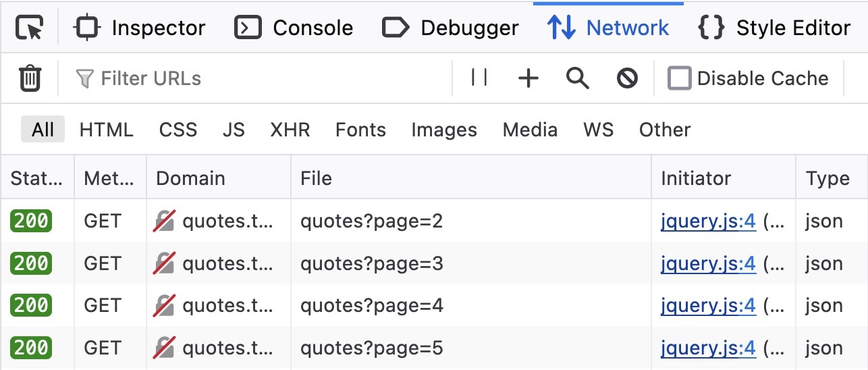This screenshot has width=868, height=370.
Task: Select the All filter
Action: click(43, 130)
